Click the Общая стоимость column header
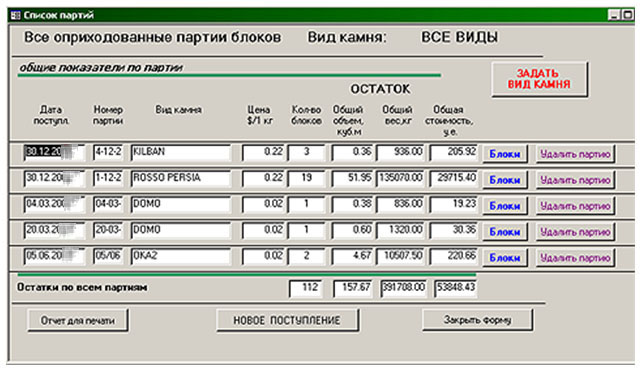This screenshot has height=369, width=644. pos(449,121)
